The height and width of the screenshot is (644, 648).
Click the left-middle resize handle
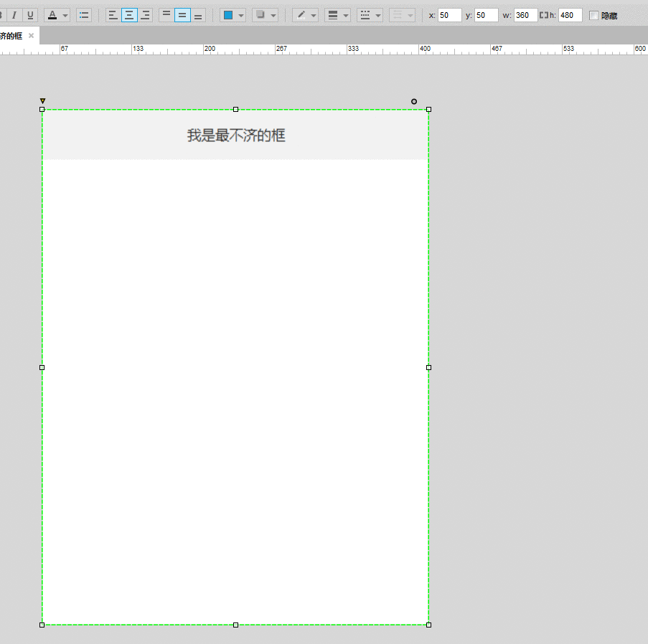coord(42,367)
